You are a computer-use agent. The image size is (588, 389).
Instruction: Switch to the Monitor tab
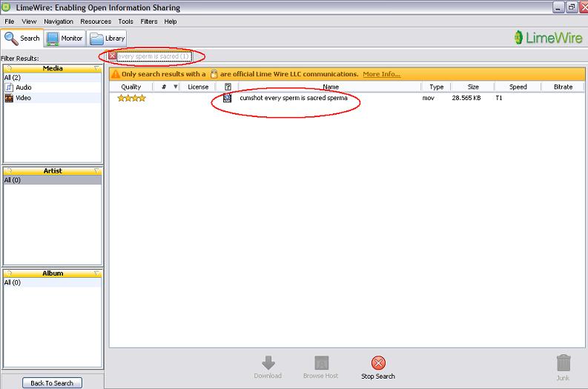(x=65, y=39)
